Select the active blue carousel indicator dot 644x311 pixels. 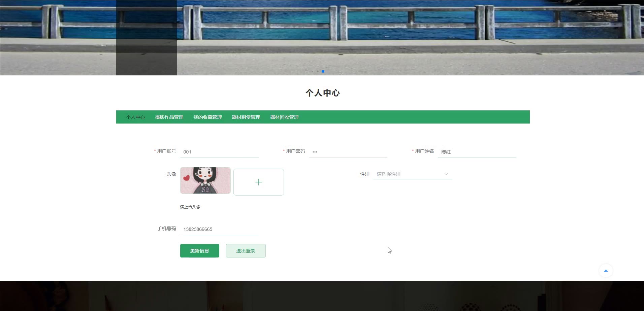tap(323, 71)
